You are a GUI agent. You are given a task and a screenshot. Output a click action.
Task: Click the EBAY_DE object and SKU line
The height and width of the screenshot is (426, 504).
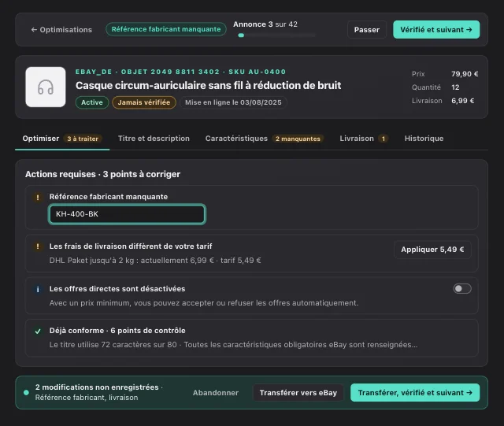[x=180, y=72]
